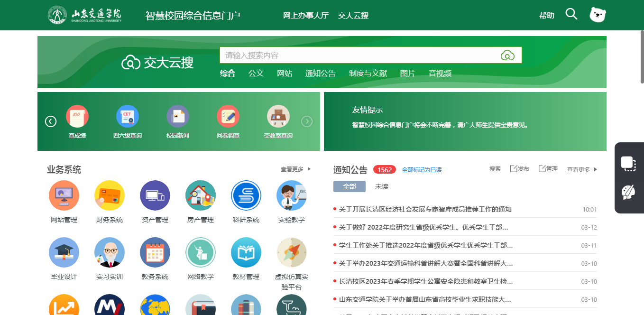Image resolution: width=644 pixels, height=315 pixels.
Task: Click the 管理 manage button
Action: pos(548,168)
